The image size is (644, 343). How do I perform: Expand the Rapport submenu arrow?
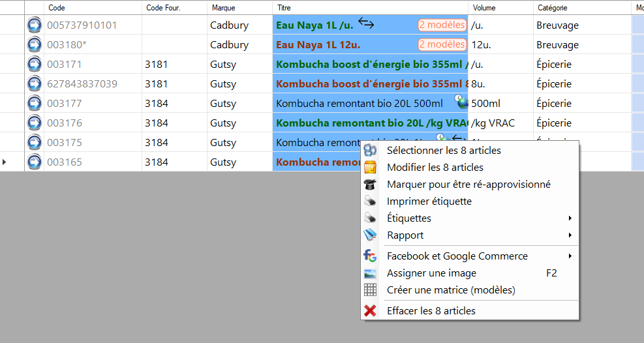tap(570, 235)
